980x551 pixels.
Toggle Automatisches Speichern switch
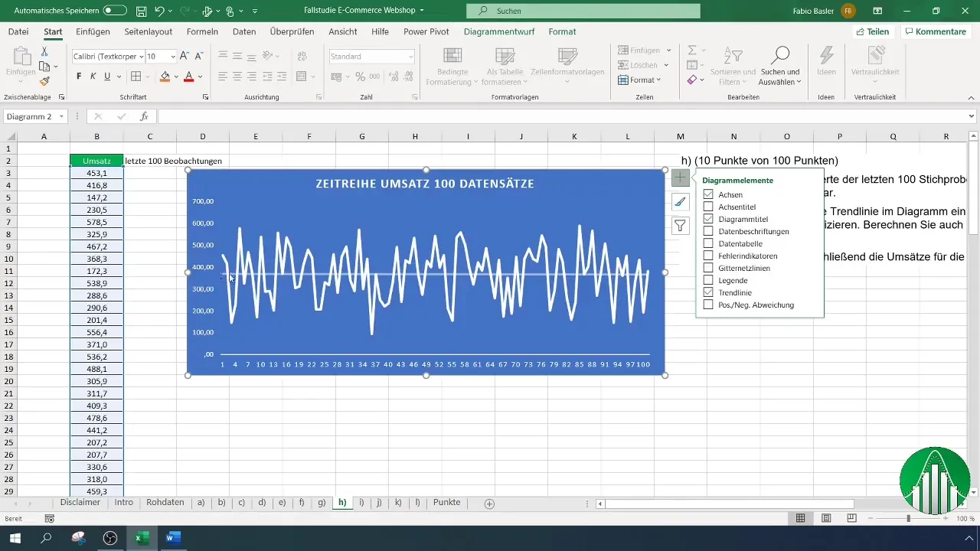click(x=115, y=11)
